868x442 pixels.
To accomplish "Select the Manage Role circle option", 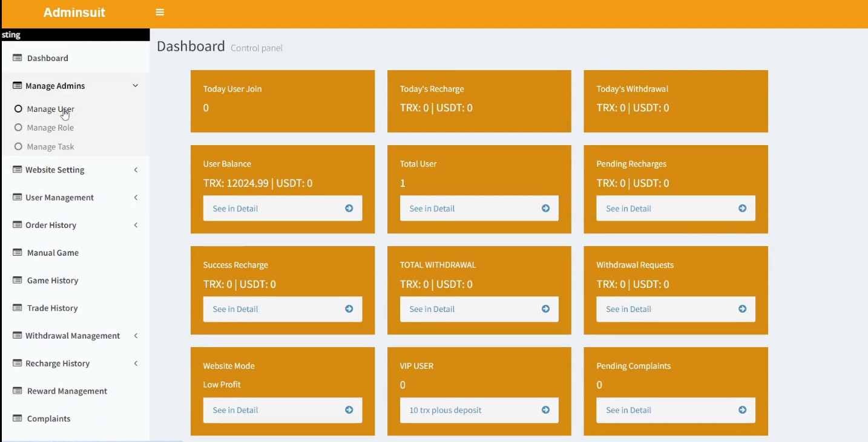I will tap(18, 128).
